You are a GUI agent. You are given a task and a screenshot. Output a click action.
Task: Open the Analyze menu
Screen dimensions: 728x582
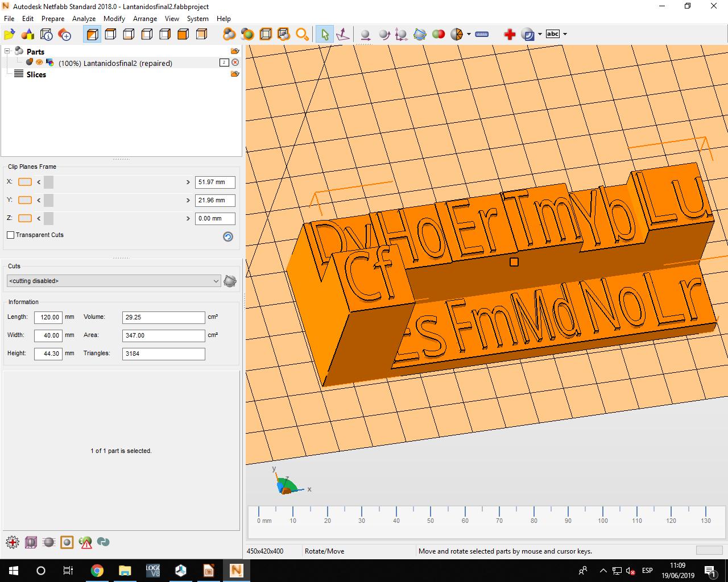point(84,19)
